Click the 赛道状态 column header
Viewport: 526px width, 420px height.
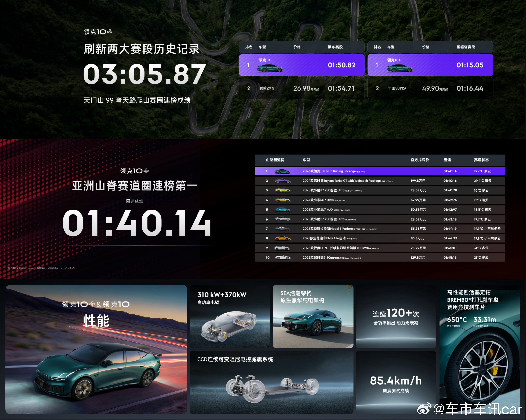[x=481, y=160]
